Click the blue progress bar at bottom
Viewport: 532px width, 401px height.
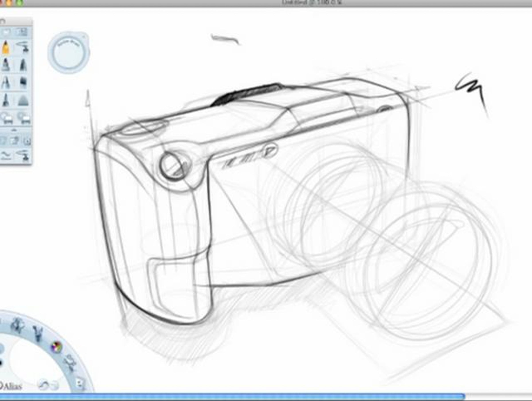[x=232, y=396]
